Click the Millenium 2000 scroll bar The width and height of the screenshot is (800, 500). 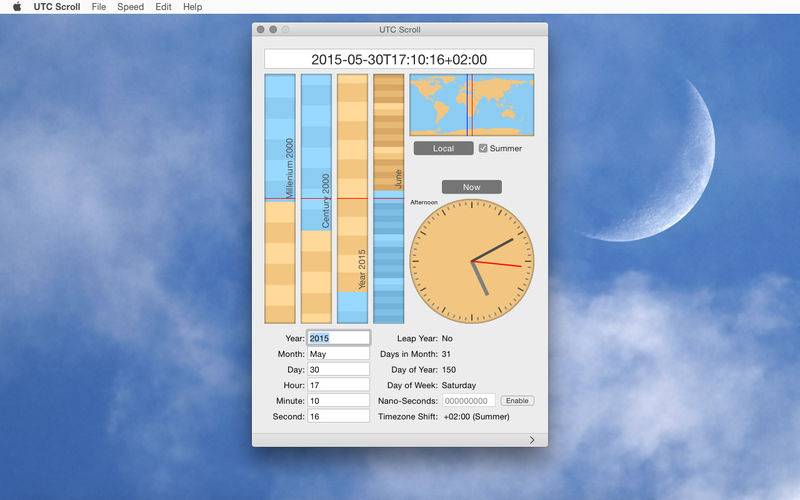point(280,199)
